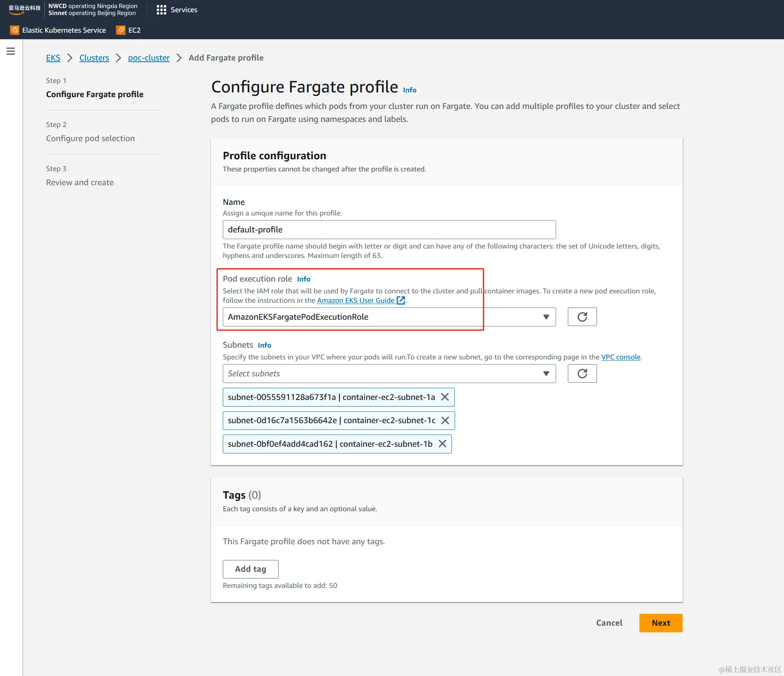The height and width of the screenshot is (676, 784).
Task: Click the external link icon beside the EKS User Guide link
Action: pyautogui.click(x=401, y=300)
